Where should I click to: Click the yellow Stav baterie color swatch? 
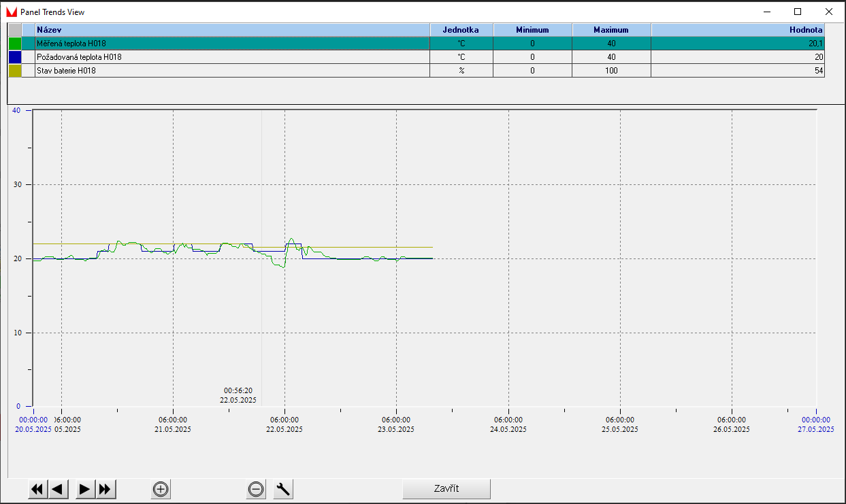click(x=15, y=71)
